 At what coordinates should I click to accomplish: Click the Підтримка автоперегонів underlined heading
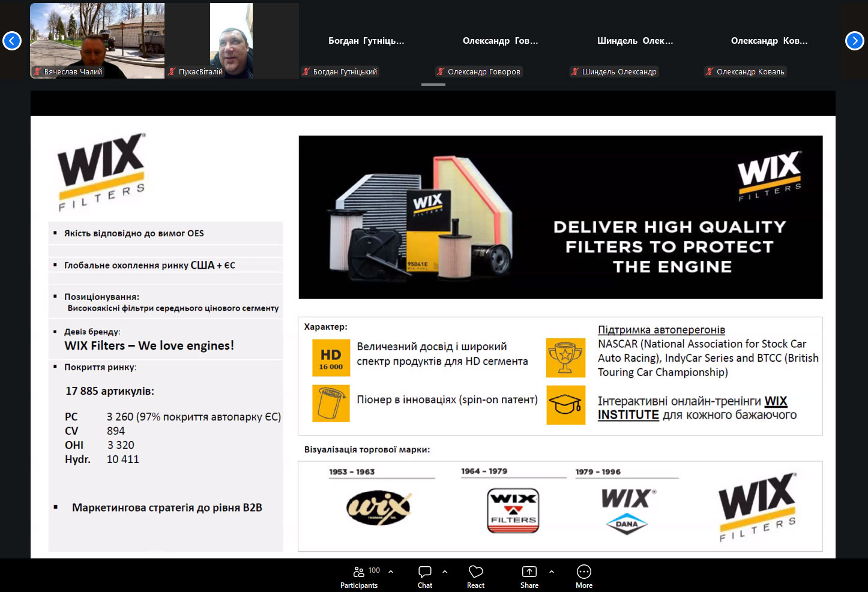661,330
